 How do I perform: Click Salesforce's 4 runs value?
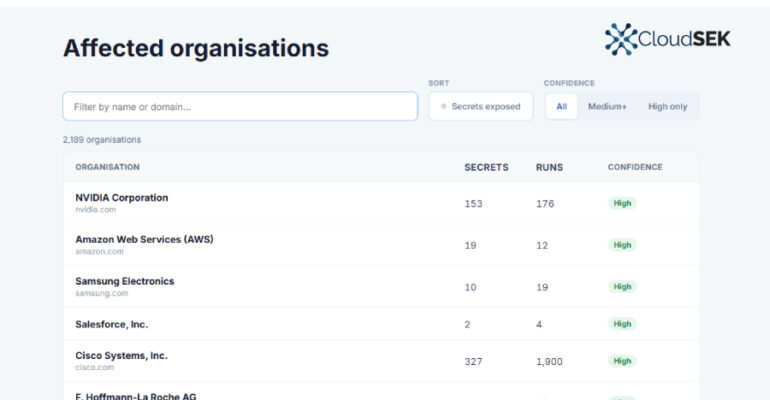[539, 324]
